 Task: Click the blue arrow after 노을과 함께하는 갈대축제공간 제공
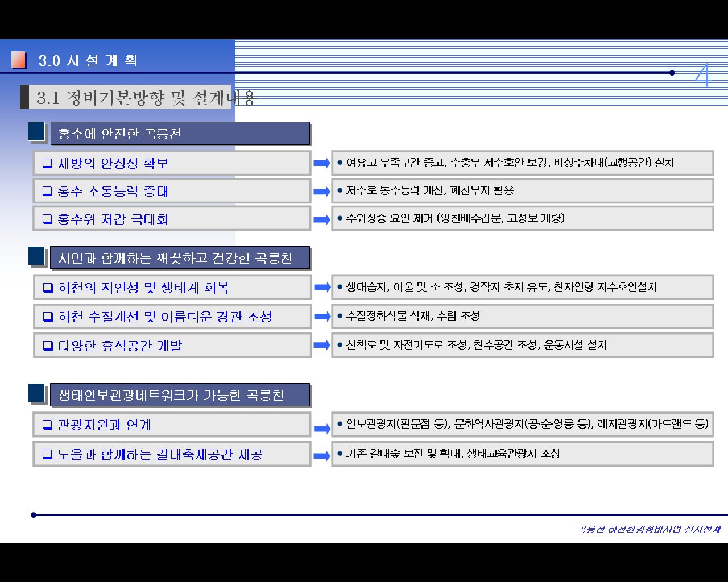point(322,456)
